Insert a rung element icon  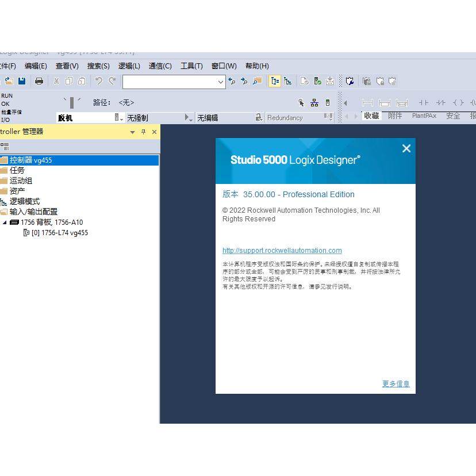(x=367, y=103)
